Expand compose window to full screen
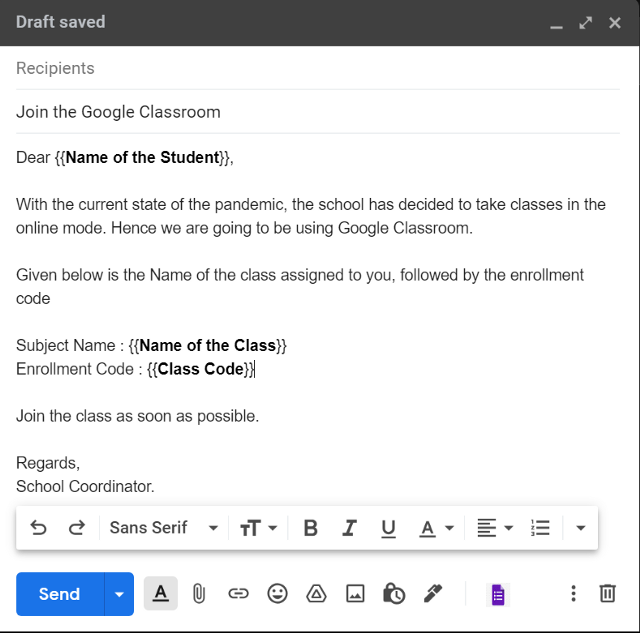This screenshot has height=633, width=640. (x=586, y=23)
